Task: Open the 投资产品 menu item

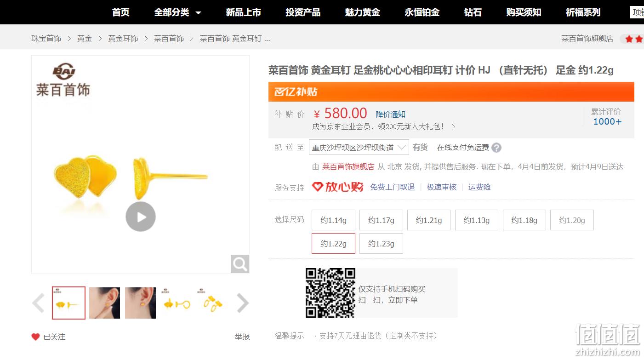Action: click(x=303, y=12)
